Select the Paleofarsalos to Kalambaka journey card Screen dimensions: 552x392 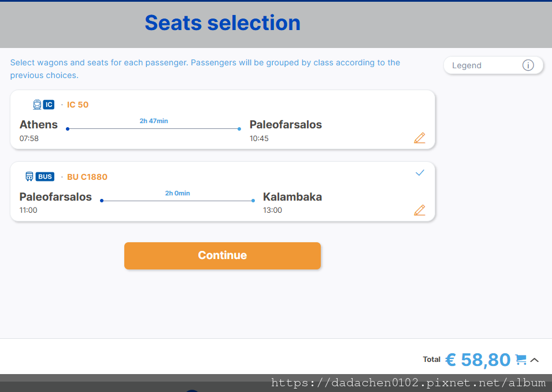(223, 191)
